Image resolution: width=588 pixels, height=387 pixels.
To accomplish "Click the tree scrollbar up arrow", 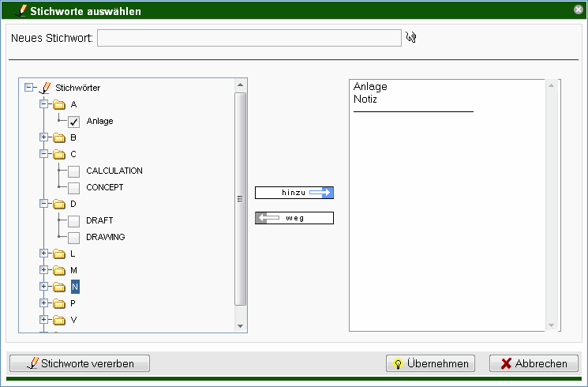I will pyautogui.click(x=241, y=85).
